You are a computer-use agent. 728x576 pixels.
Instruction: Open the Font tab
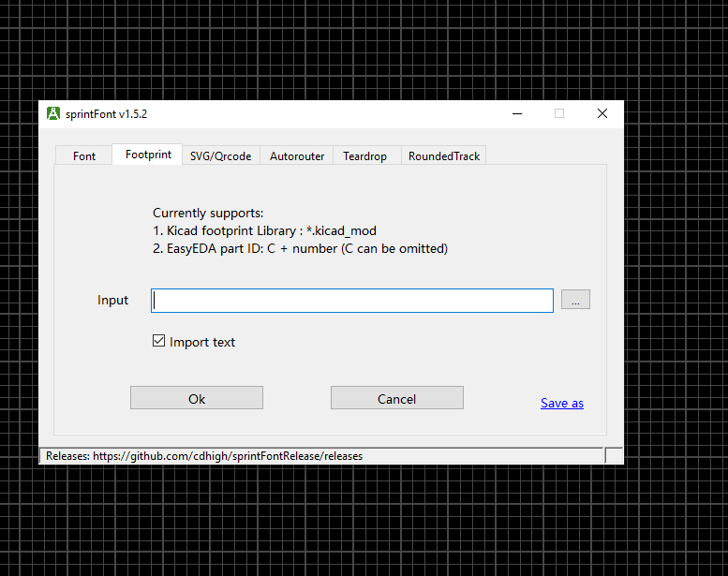tap(84, 156)
